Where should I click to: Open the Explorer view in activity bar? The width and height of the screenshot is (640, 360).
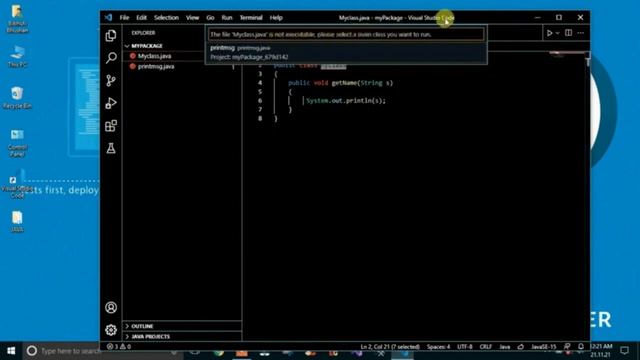111,36
